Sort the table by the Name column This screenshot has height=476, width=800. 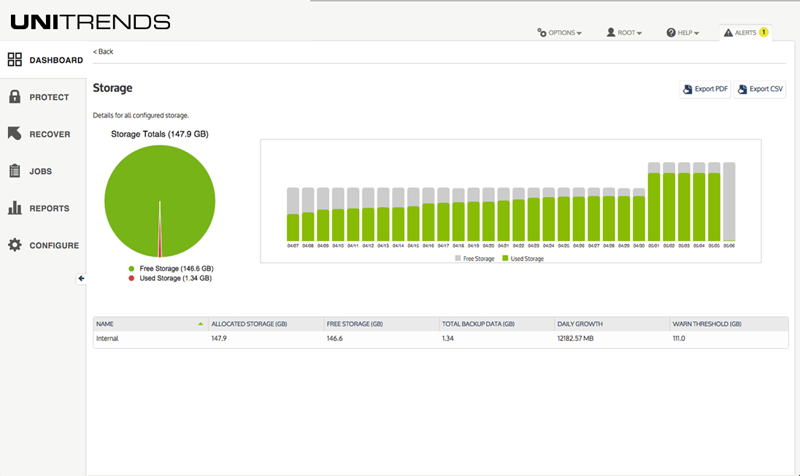[151, 324]
